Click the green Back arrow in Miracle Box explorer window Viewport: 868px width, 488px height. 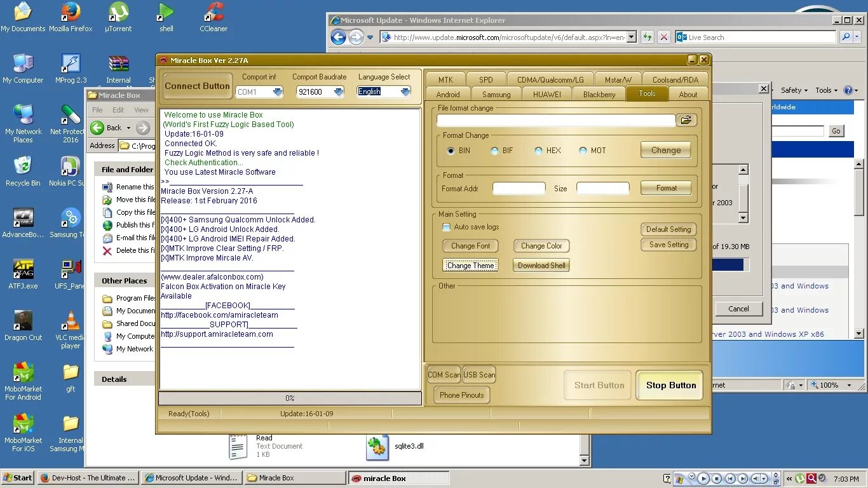coord(97,128)
